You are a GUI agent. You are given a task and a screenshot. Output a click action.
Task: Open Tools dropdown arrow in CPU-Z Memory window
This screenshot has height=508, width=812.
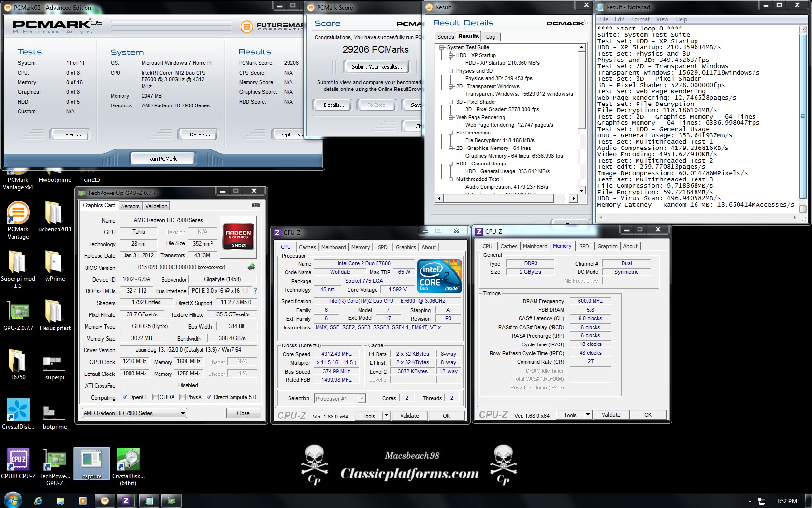point(588,414)
